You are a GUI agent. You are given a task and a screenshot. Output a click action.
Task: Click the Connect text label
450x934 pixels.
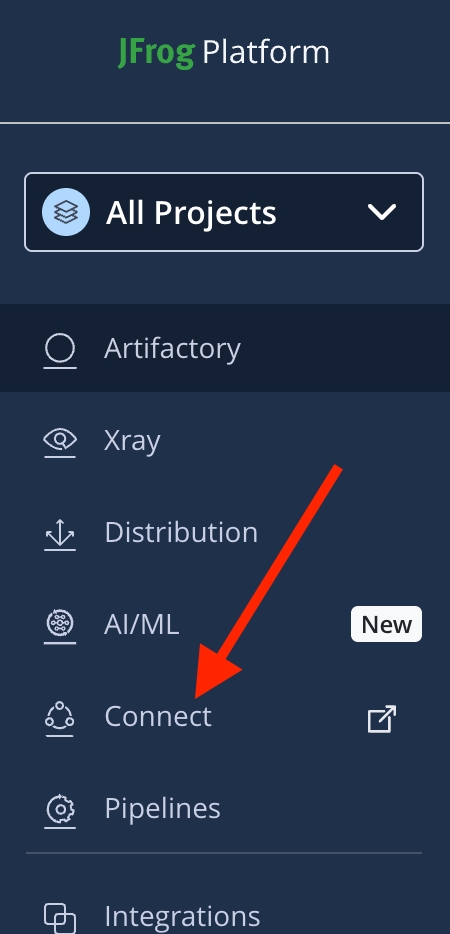pos(158,716)
